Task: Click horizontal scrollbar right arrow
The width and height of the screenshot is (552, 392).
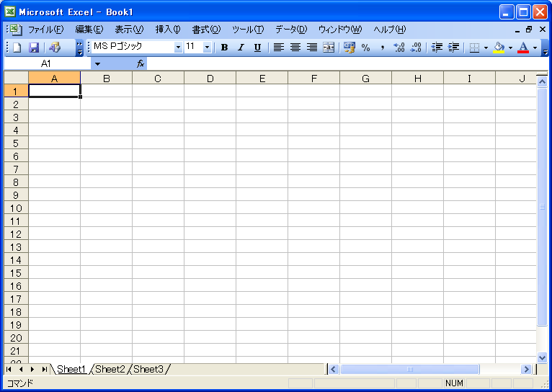Action: [526, 369]
